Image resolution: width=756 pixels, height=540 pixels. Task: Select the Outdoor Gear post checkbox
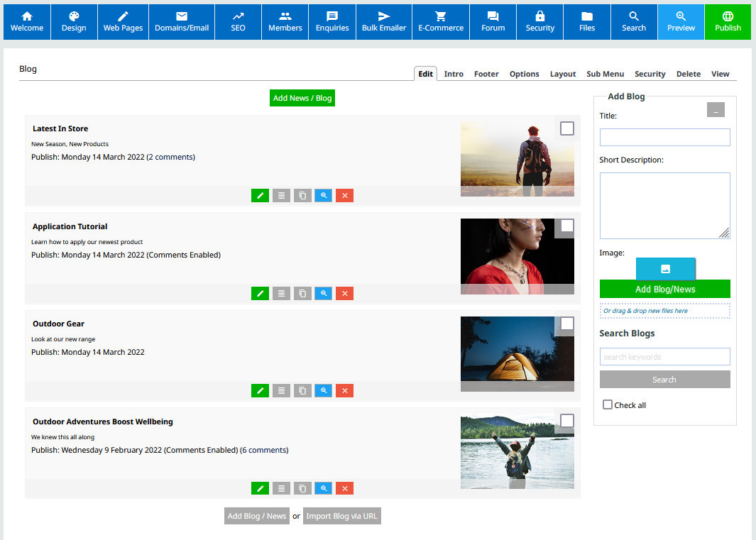click(566, 324)
